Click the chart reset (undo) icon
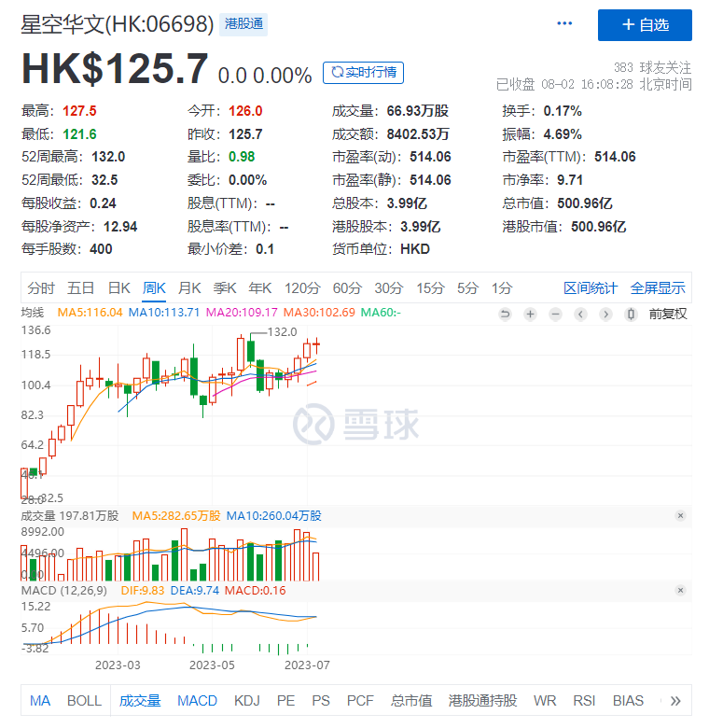 pos(506,314)
